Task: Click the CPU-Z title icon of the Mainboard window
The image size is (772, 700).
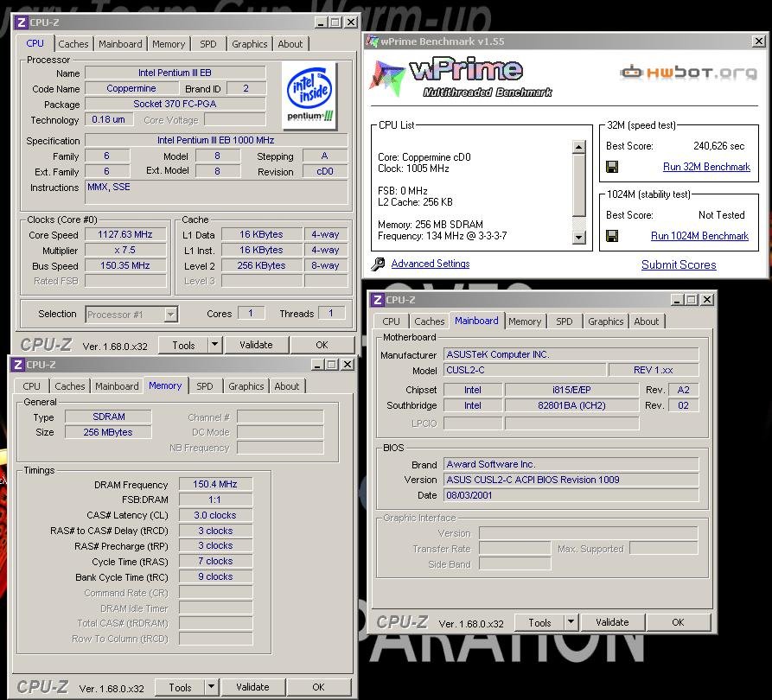Action: point(378,299)
